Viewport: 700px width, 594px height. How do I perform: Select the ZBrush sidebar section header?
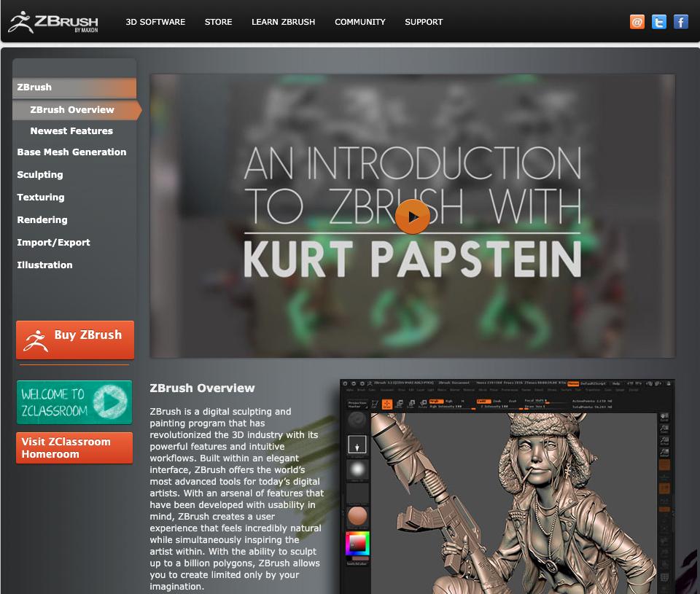pyautogui.click(x=74, y=87)
